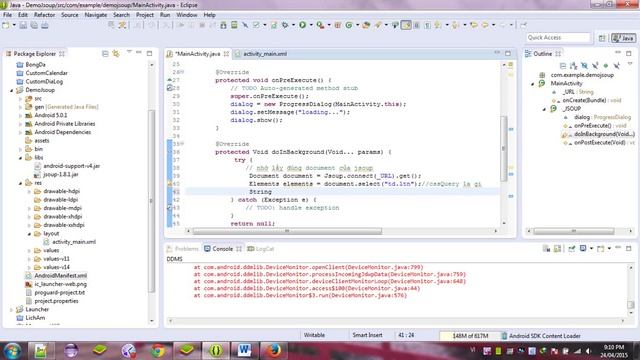
Task: Close the MainActivity.java editor tab
Action: pos(226,54)
